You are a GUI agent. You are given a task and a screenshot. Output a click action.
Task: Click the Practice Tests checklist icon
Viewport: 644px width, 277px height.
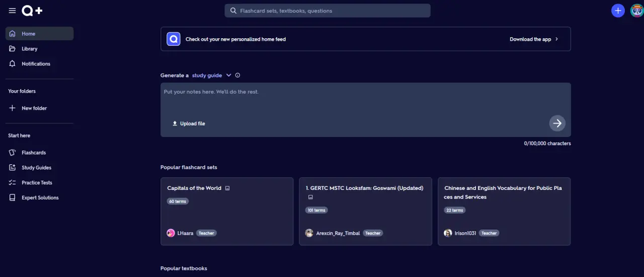(x=13, y=183)
